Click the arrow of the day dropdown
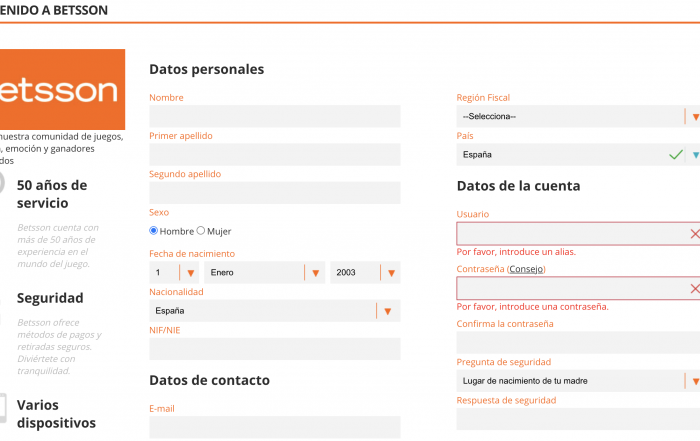 [x=191, y=273]
